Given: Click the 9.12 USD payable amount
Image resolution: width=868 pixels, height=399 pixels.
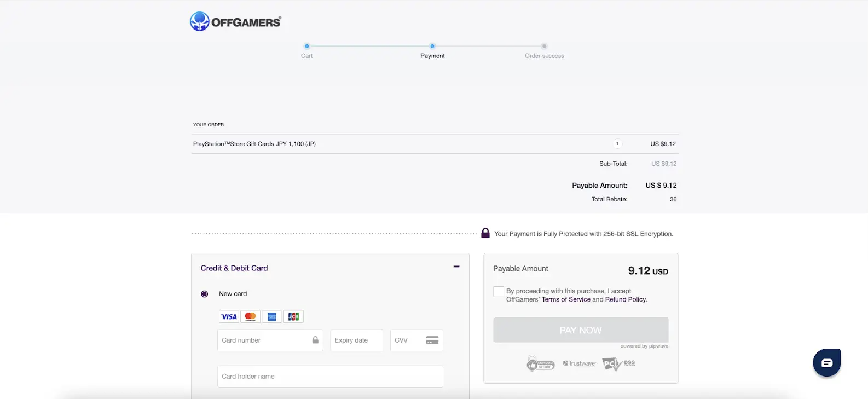Looking at the screenshot, I should click(648, 271).
